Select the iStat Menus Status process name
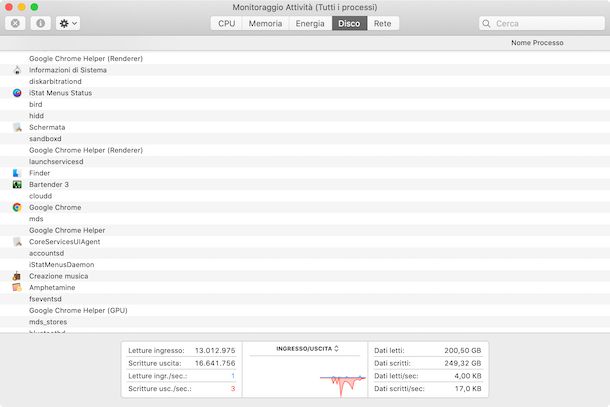The width and height of the screenshot is (610, 407). [60, 93]
